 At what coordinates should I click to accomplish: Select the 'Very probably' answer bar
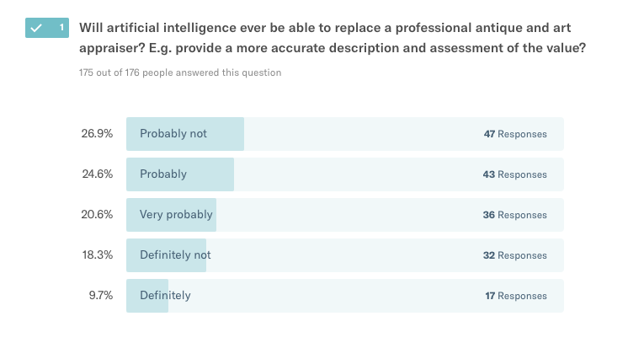pos(344,215)
